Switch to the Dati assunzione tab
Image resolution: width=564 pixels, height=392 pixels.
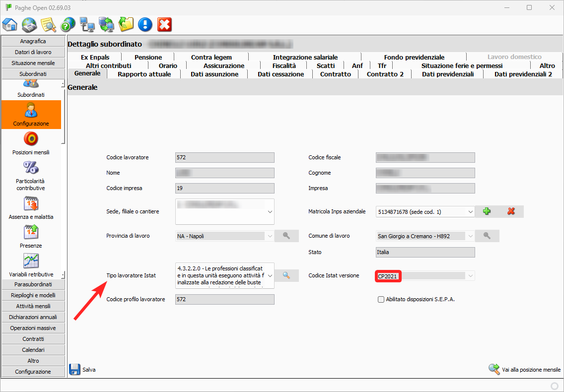point(214,74)
